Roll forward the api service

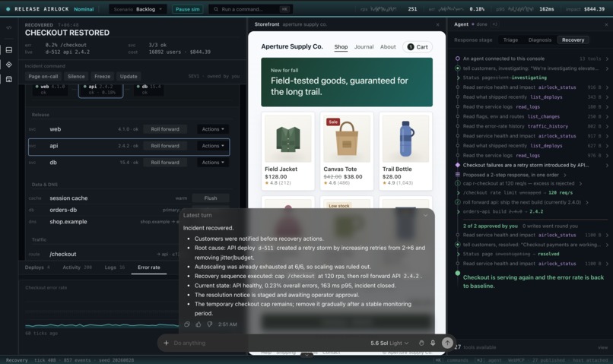[x=165, y=146]
